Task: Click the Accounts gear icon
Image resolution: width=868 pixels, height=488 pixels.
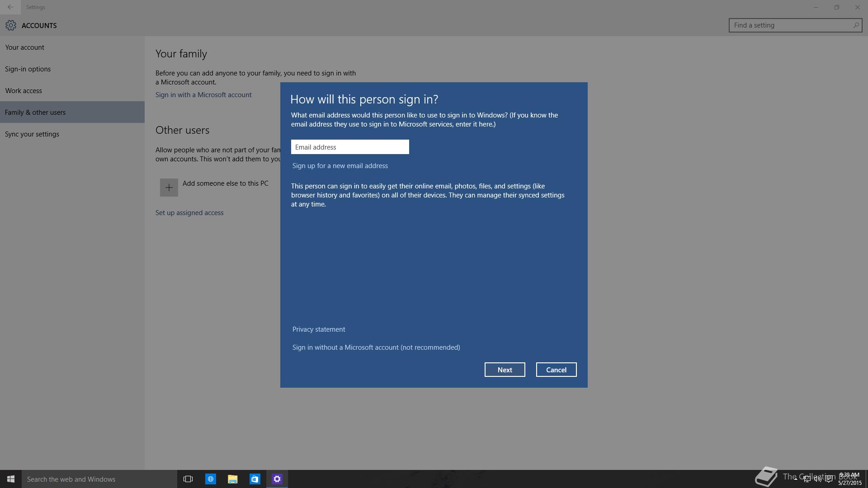Action: (x=11, y=25)
